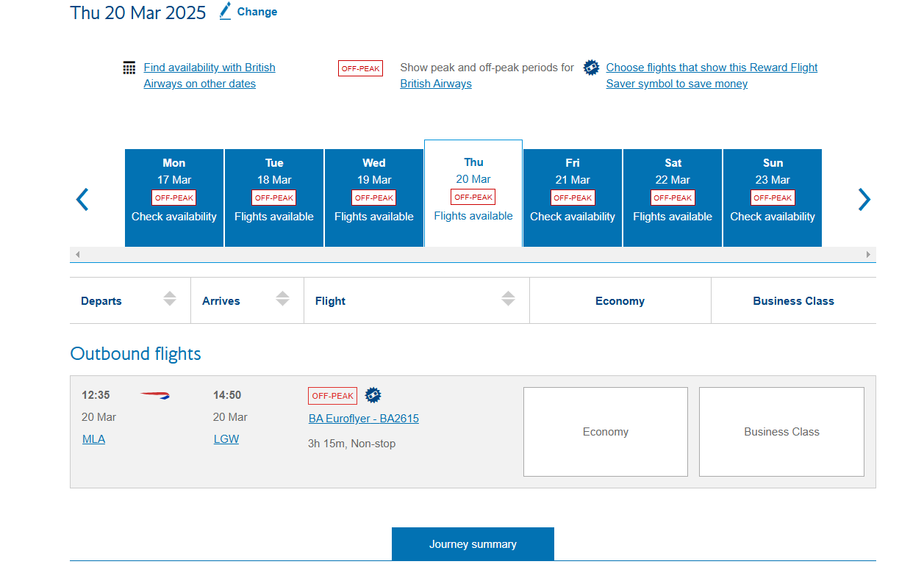Image resolution: width=924 pixels, height=567 pixels.
Task: Select Economy cabin for BA2615 flight
Action: (605, 432)
